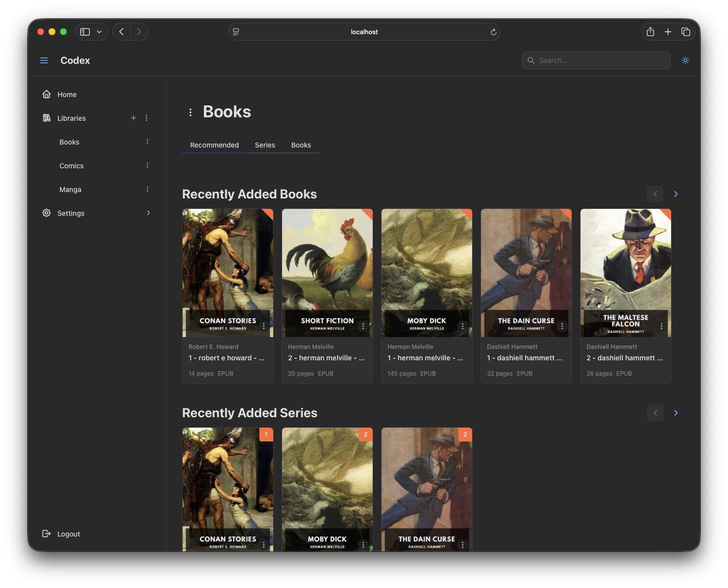Viewport: 728px width, 588px height.
Task: Focus the Search input field
Action: pos(601,60)
